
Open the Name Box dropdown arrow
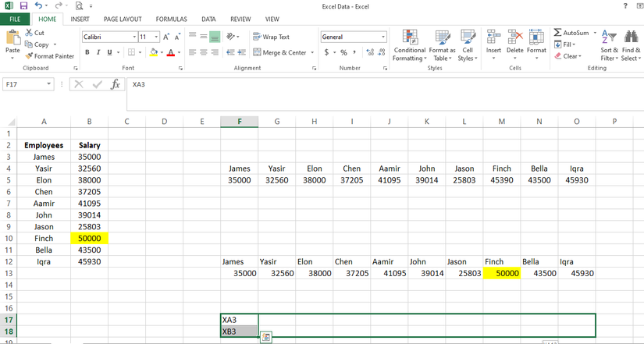click(49, 84)
